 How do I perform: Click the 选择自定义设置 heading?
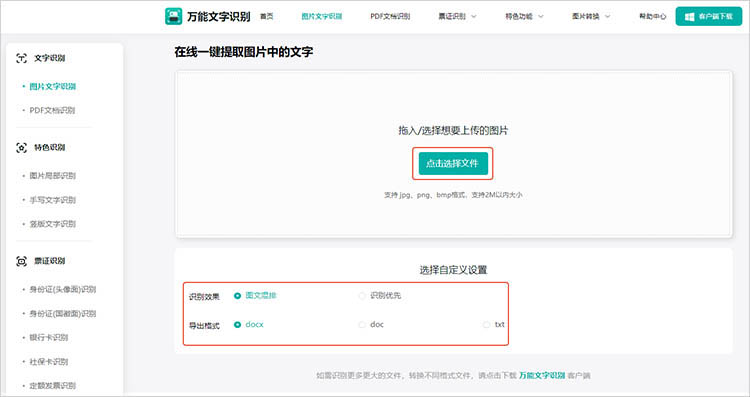click(453, 270)
